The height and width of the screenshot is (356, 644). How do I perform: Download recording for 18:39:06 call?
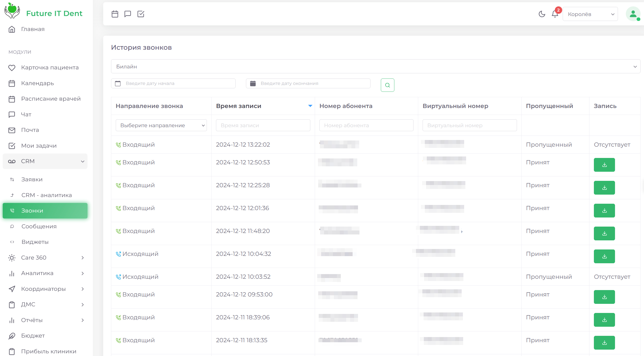tap(604, 320)
